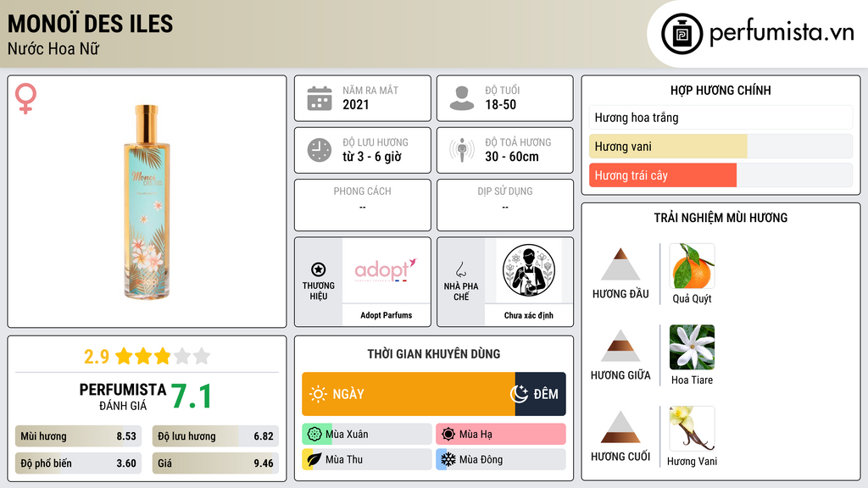Select the Mùa Hạ season tag
Image resolution: width=868 pixels, height=488 pixels.
pyautogui.click(x=501, y=435)
